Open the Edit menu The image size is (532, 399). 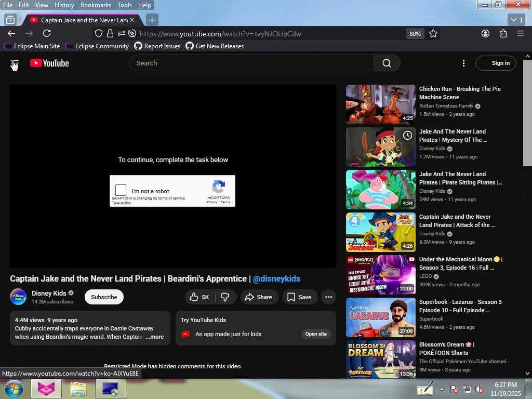[x=23, y=5]
